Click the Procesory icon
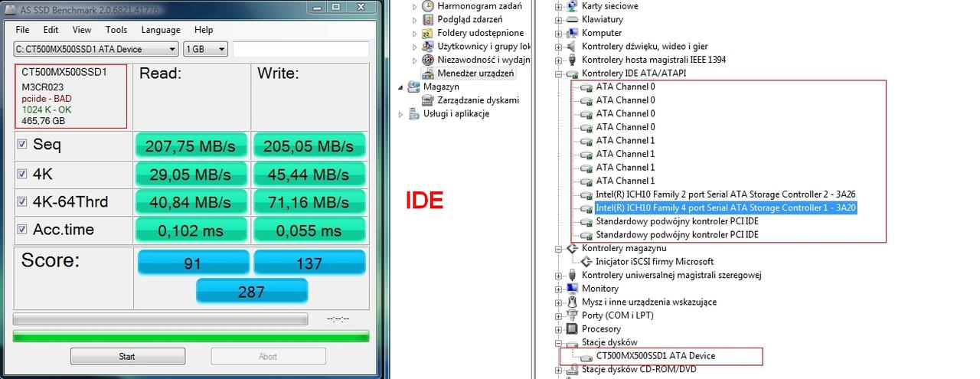The height and width of the screenshot is (379, 980). (572, 329)
